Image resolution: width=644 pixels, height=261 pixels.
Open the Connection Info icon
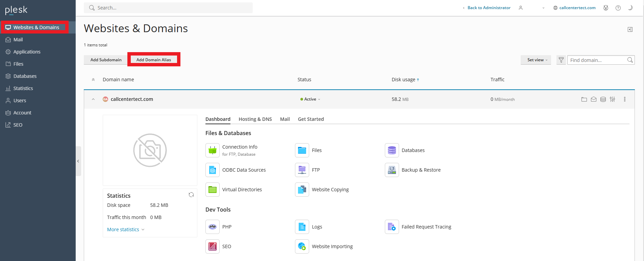click(x=213, y=150)
